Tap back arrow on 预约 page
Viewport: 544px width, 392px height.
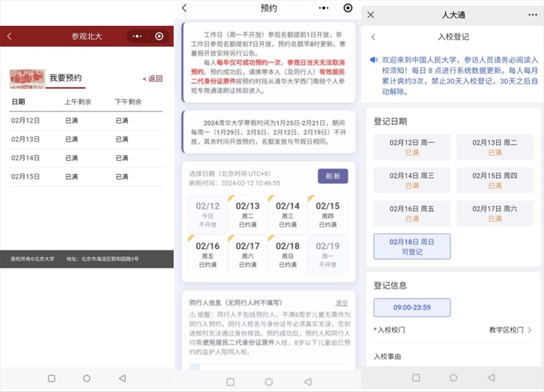185,8
